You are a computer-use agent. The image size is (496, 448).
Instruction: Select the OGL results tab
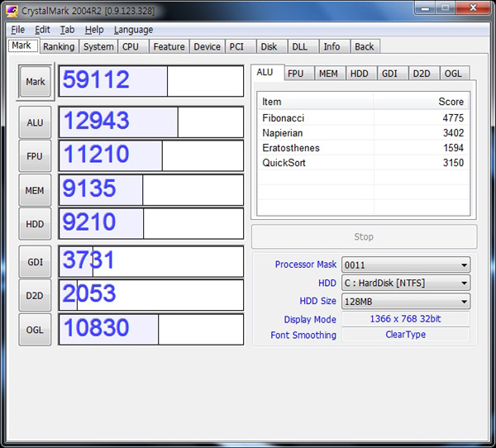coord(455,74)
